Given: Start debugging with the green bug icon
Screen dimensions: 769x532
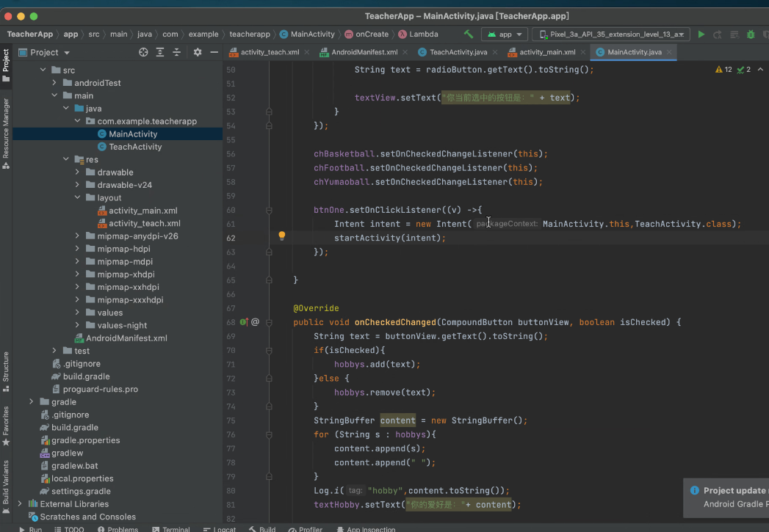Looking at the screenshot, I should click(751, 34).
